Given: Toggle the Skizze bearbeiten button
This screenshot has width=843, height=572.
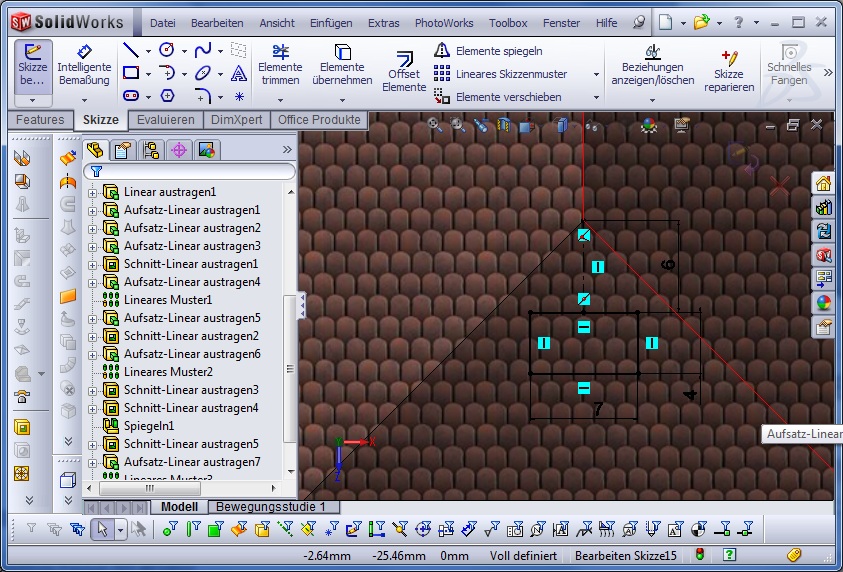Looking at the screenshot, I should [x=33, y=64].
